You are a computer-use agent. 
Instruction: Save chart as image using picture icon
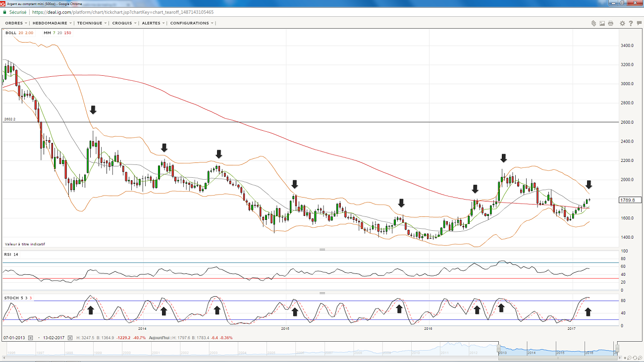pos(602,23)
